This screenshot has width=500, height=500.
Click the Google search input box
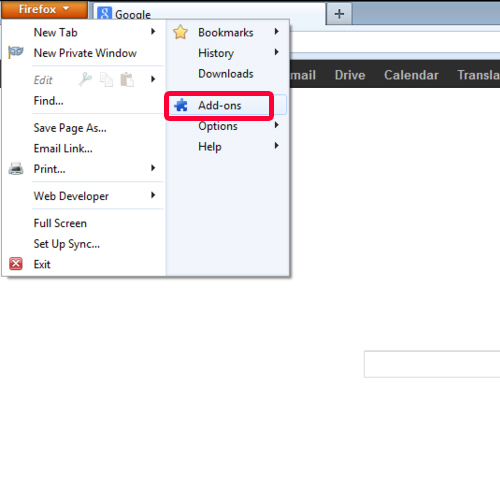click(432, 364)
